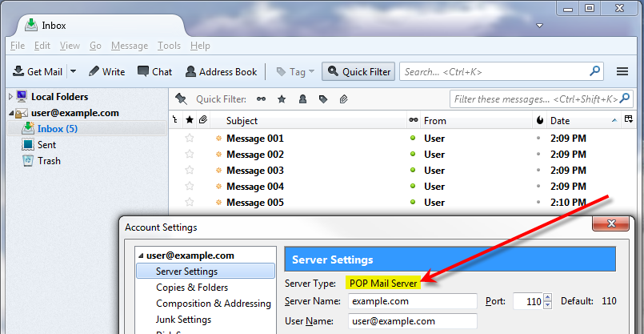Viewport: 644px width, 334px height.
Task: Sort by junk status flame column
Action: (540, 120)
